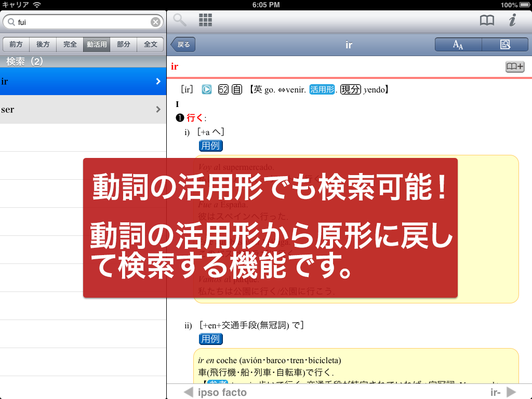Tap the AA font size button
This screenshot has height=399, width=532.
click(x=458, y=45)
